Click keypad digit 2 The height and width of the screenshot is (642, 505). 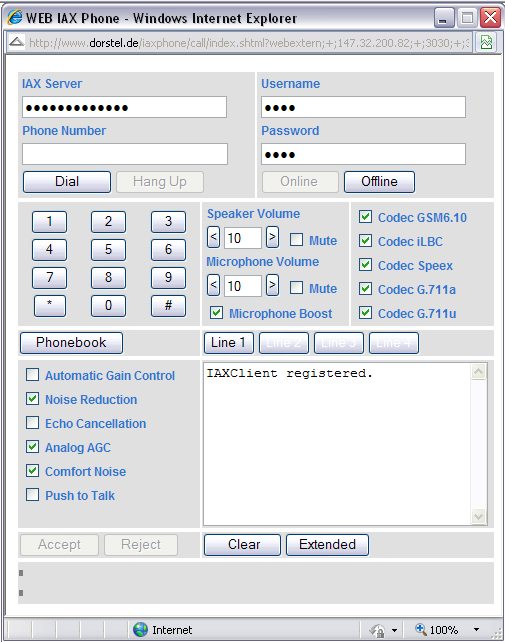pyautogui.click(x=108, y=222)
